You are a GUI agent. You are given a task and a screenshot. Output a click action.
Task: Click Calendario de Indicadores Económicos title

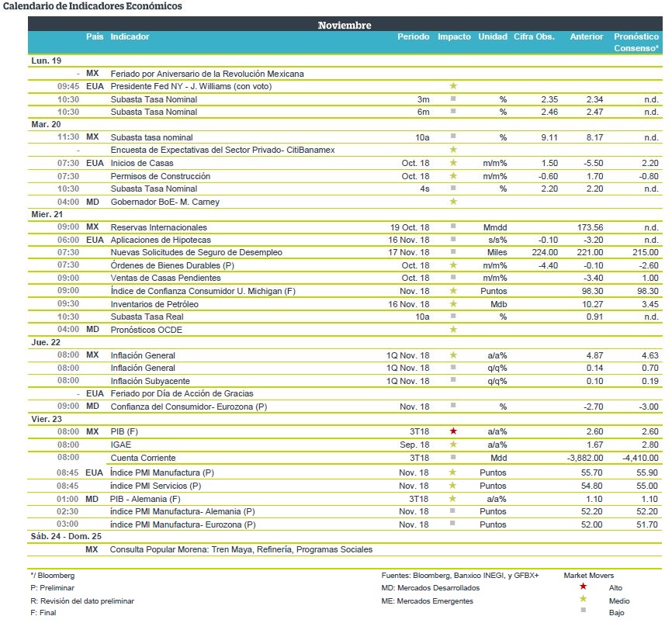(92, 6)
